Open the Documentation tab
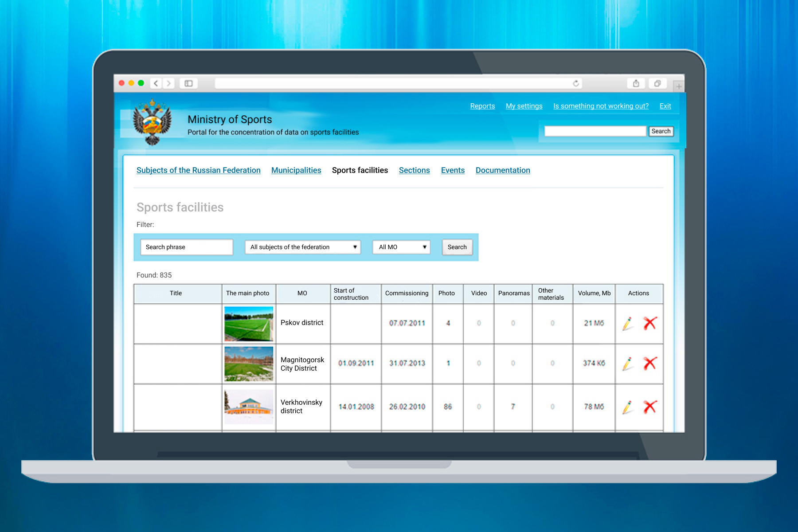Viewport: 798px width, 532px height. 503,170
